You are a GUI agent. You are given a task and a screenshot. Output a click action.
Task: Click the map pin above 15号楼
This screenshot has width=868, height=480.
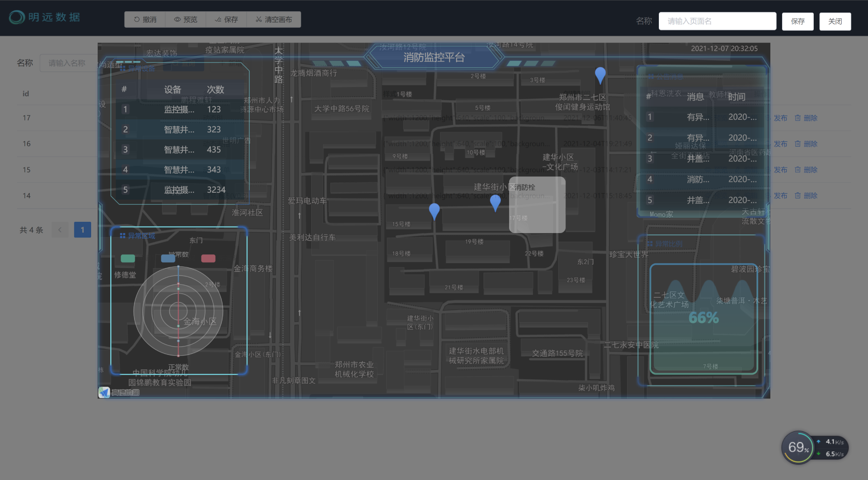click(x=434, y=211)
